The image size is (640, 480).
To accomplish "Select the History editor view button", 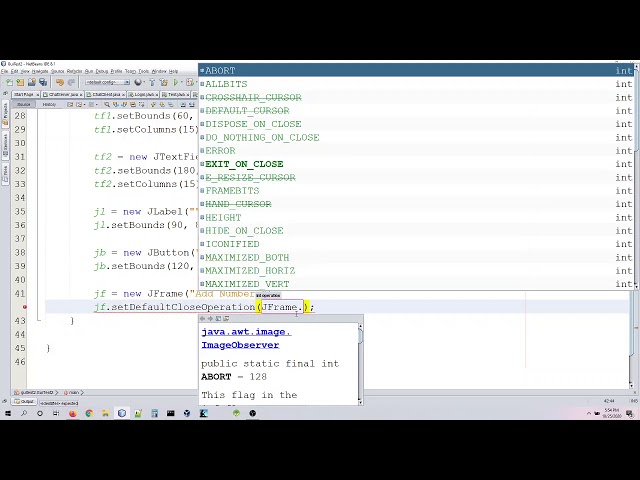I will point(49,105).
